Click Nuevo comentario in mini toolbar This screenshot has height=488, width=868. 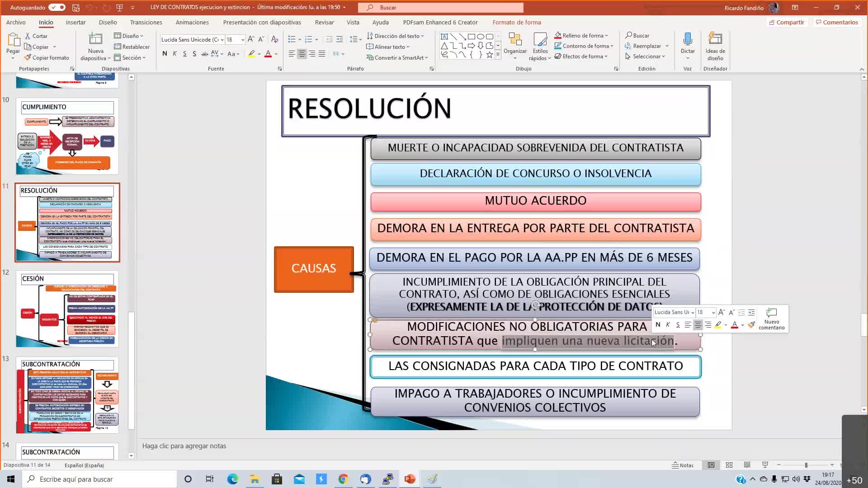pyautogui.click(x=772, y=319)
